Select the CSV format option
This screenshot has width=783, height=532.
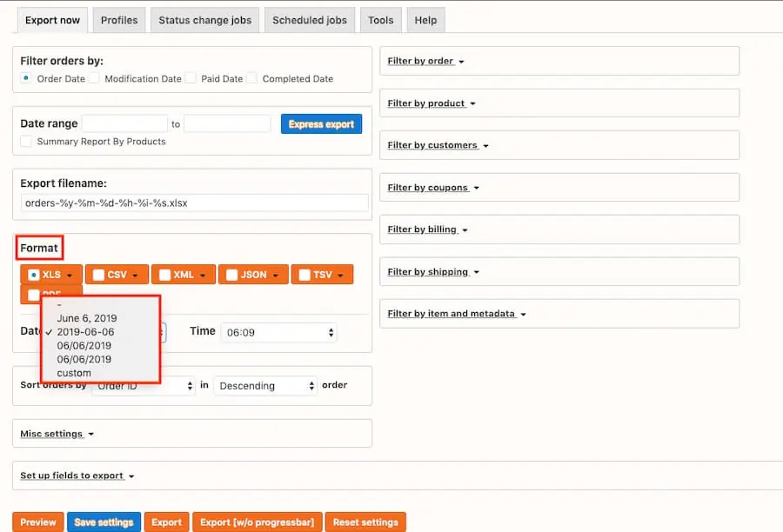(x=98, y=275)
